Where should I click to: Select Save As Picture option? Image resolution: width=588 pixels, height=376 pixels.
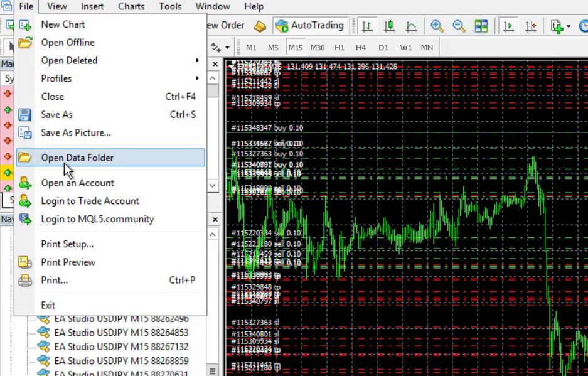click(x=110, y=132)
